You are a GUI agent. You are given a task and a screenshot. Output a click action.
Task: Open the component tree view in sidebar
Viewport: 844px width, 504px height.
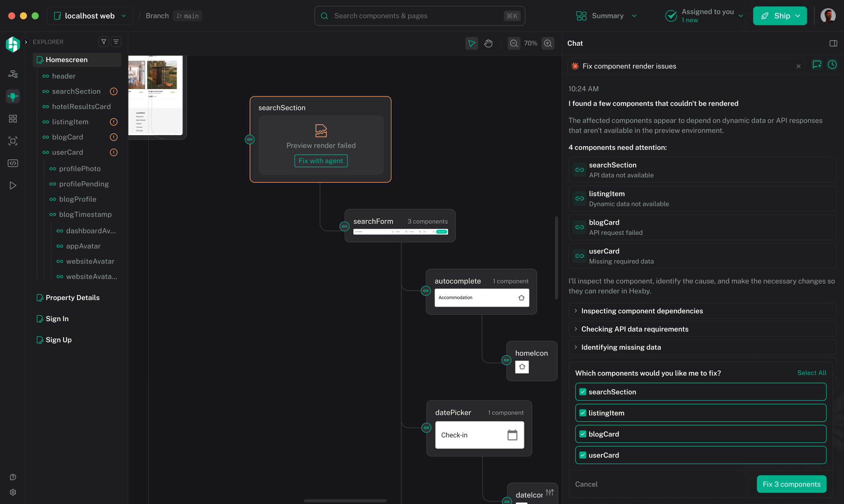tap(13, 74)
